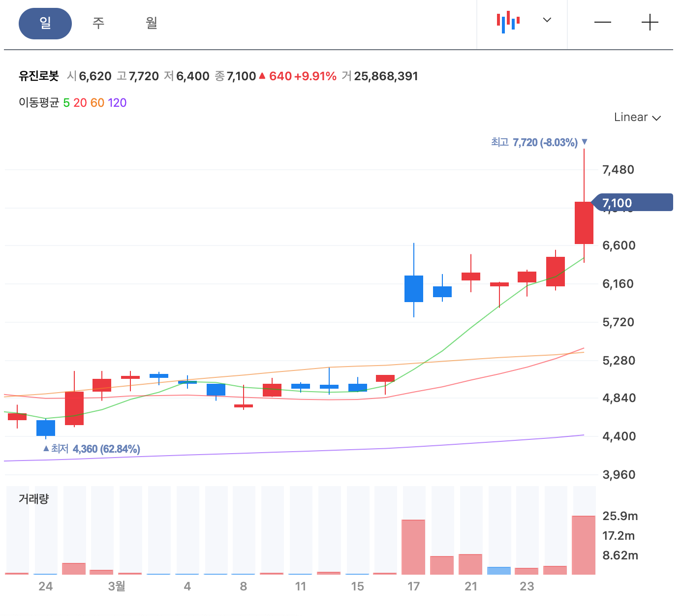Click the 24 date axis label
682x616 pixels.
pos(46,586)
